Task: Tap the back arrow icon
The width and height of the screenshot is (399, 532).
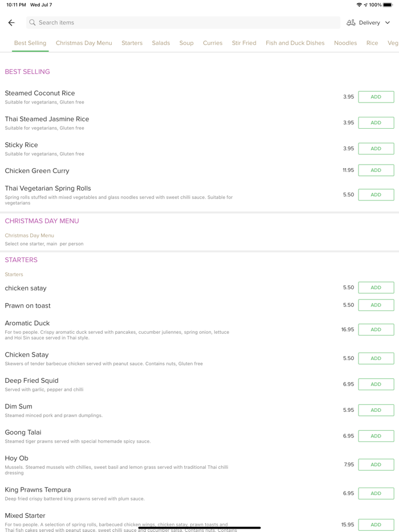Action: pos(11,23)
